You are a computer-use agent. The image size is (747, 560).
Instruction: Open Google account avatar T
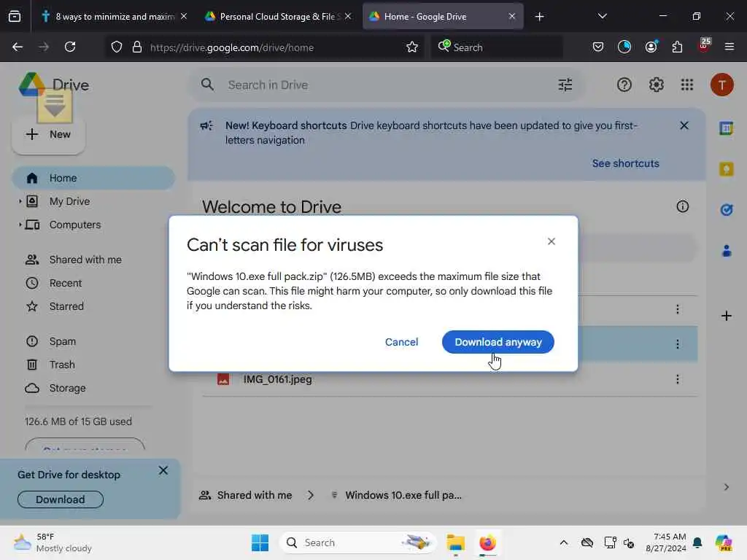point(721,85)
